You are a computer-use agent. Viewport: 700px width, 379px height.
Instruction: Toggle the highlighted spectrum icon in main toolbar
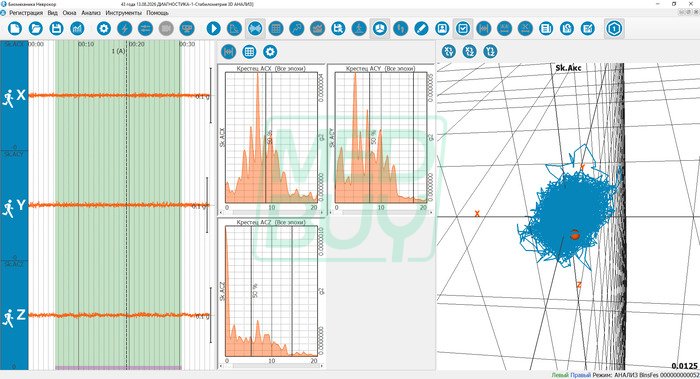click(255, 29)
